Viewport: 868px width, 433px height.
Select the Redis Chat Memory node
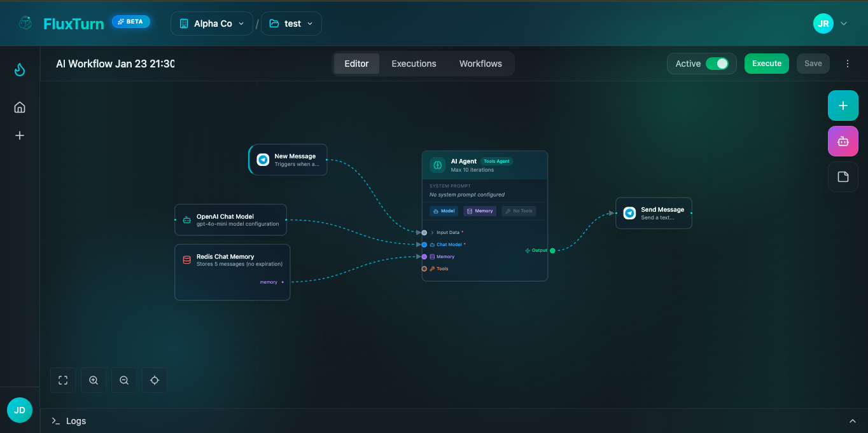pyautogui.click(x=232, y=272)
